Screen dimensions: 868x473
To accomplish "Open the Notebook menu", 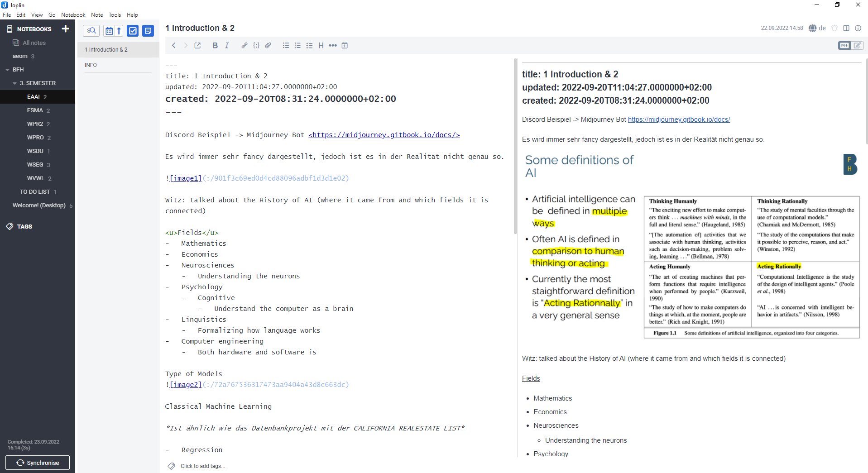I will point(73,14).
